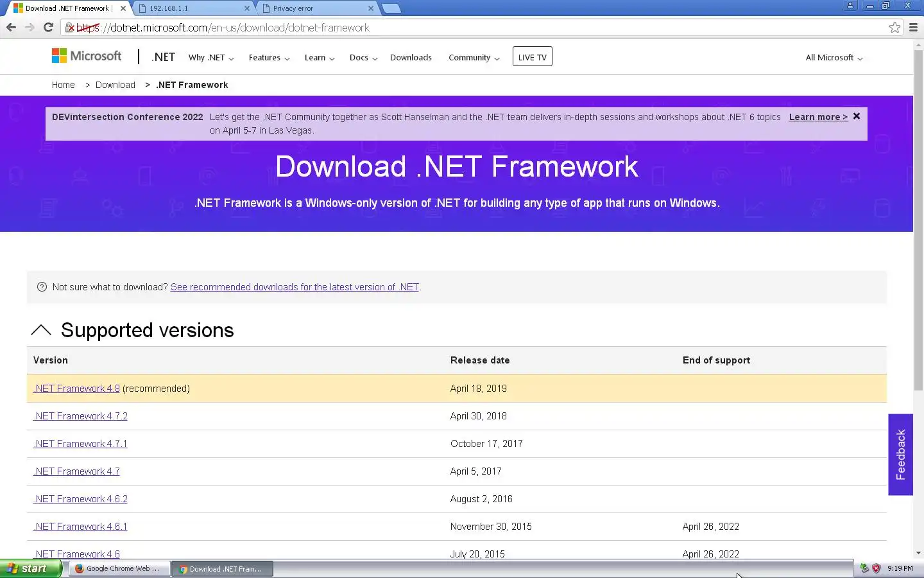Open the Download breadcrumb link

116,85
